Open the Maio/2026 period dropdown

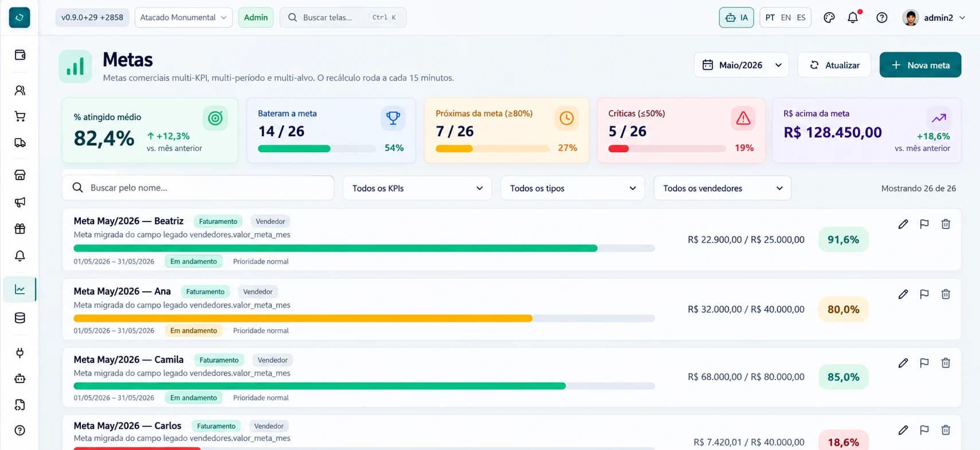tap(742, 65)
